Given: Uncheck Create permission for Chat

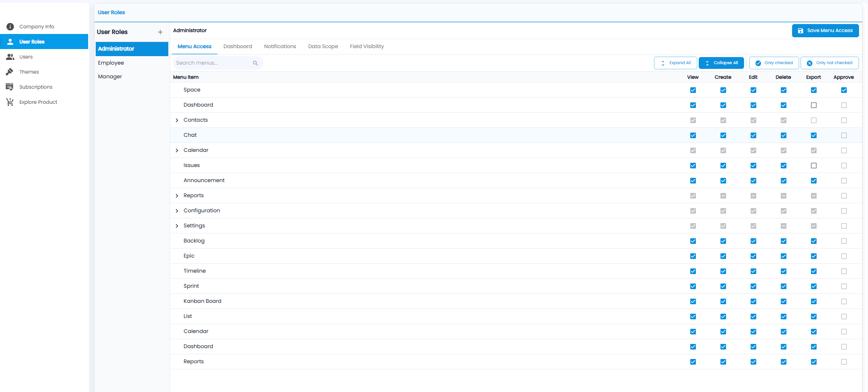Looking at the screenshot, I should [723, 135].
